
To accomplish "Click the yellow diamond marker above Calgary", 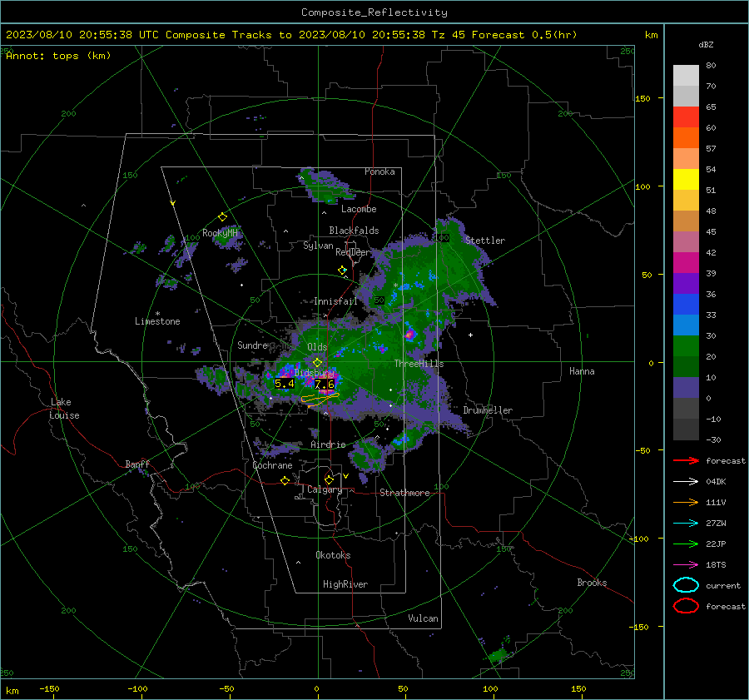I will pyautogui.click(x=329, y=479).
